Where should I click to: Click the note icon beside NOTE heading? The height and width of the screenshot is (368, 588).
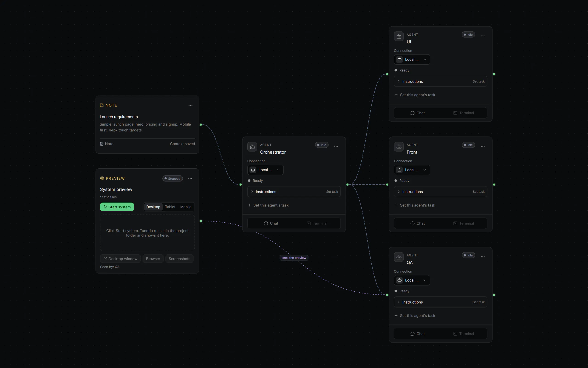click(102, 105)
